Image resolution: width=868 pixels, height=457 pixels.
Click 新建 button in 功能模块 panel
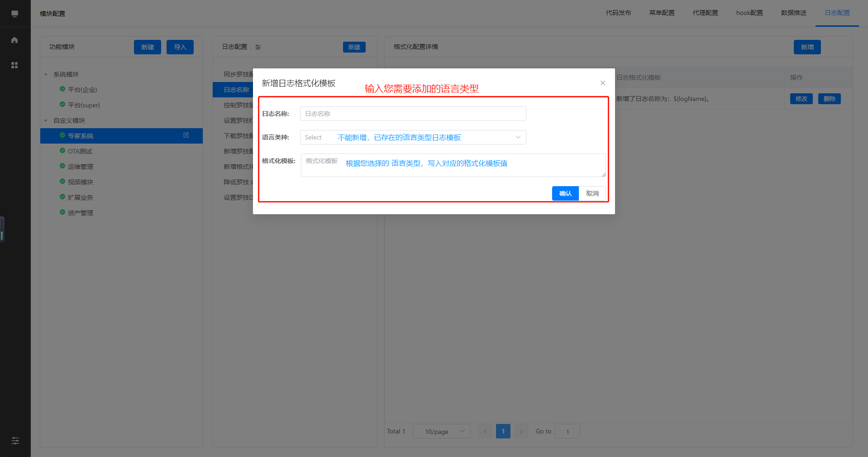148,47
